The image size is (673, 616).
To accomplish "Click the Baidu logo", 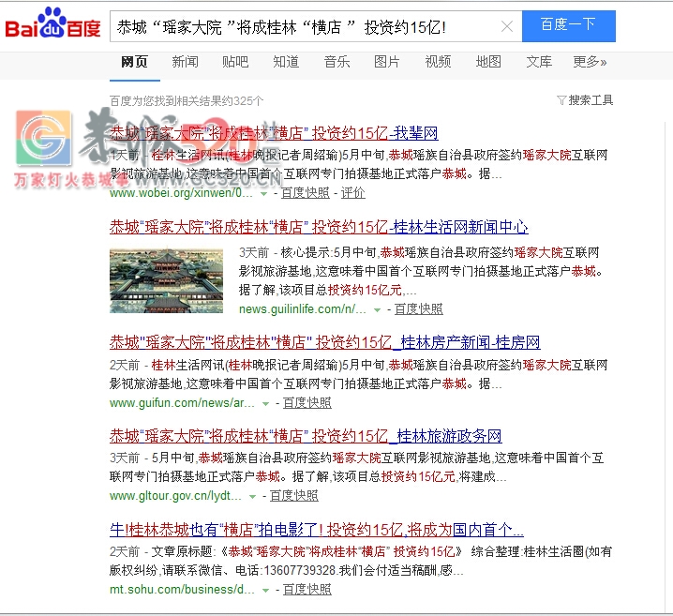I will 52,23.
